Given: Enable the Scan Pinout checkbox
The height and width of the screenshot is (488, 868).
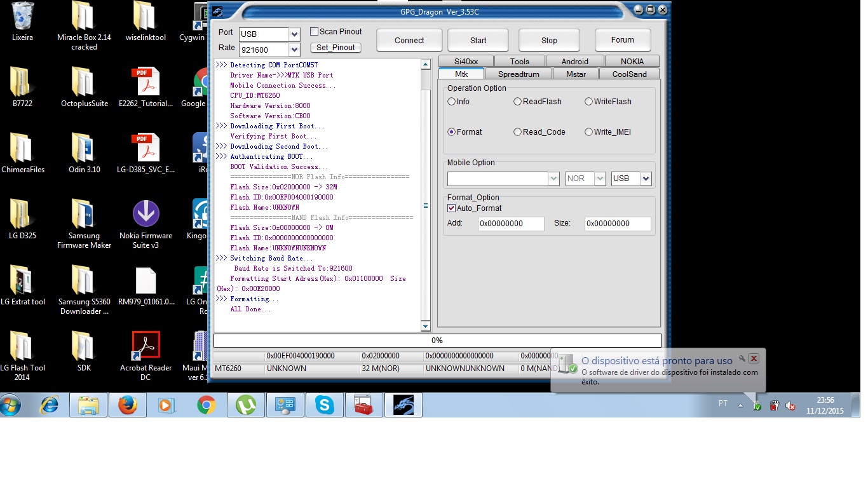Looking at the screenshot, I should click(314, 32).
